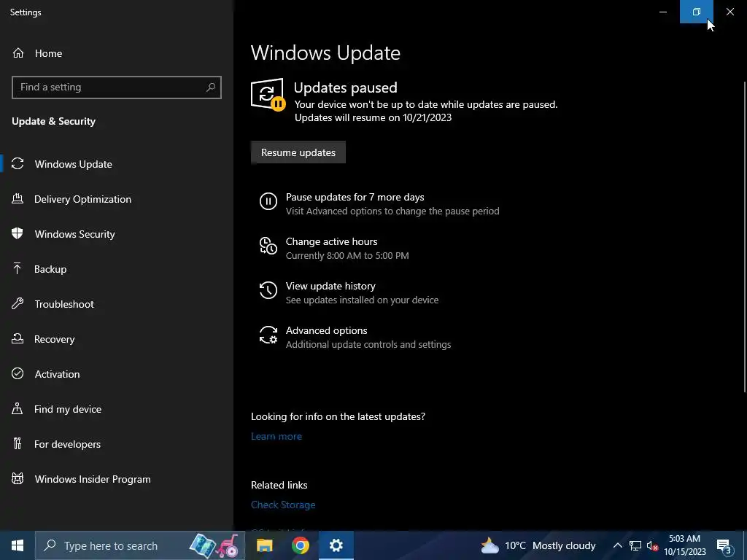747x560 pixels.
Task: Click the Updates paused status icon
Action: (268, 95)
